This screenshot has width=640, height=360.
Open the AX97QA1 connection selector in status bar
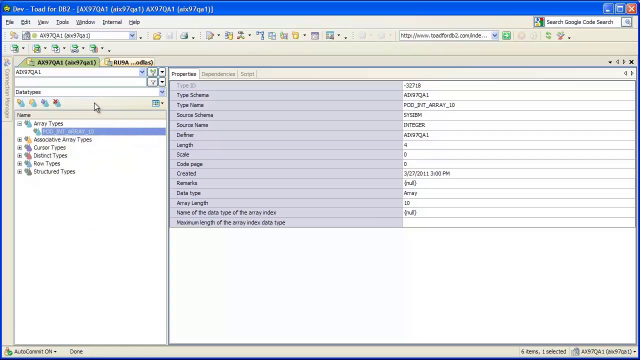click(604, 351)
